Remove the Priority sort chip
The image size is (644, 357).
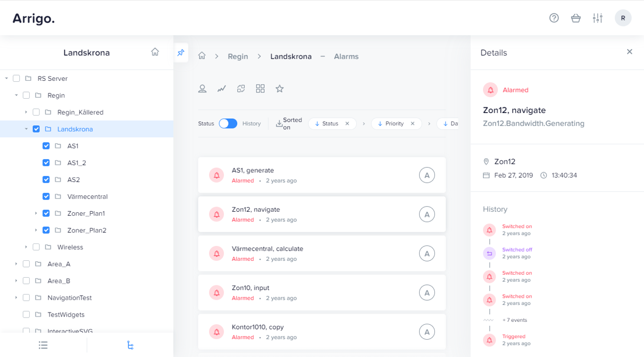coord(412,123)
